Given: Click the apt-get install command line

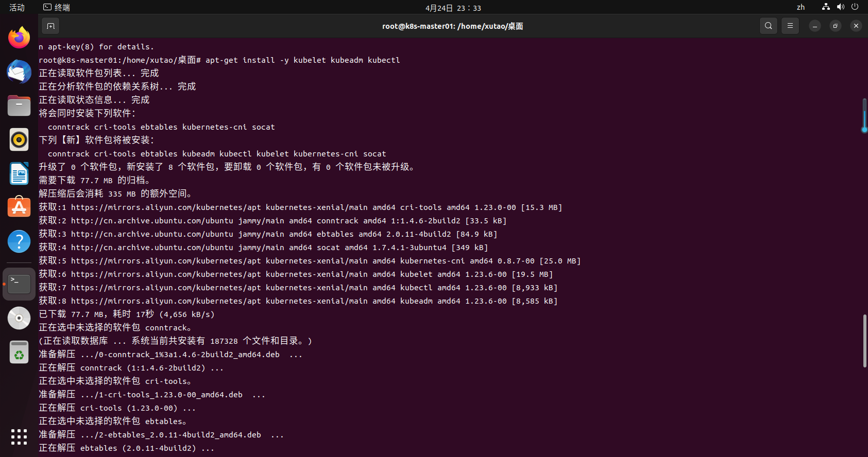Looking at the screenshot, I should pyautogui.click(x=219, y=60).
